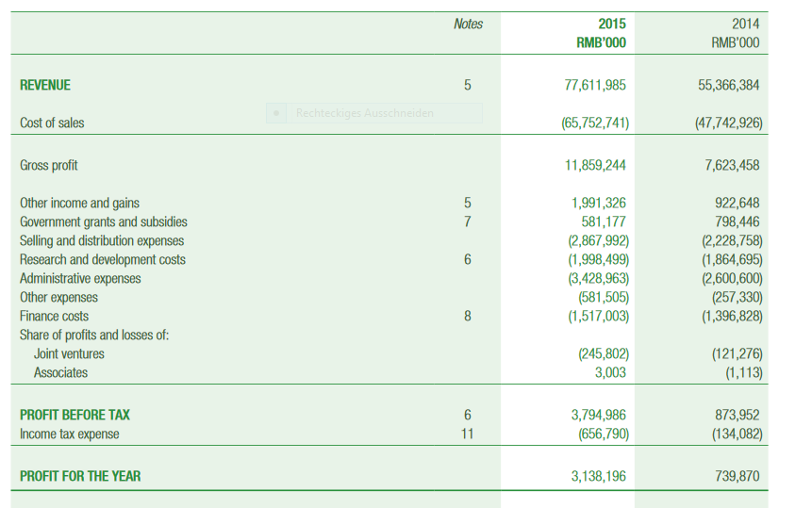Screen dimensions: 812x508
Task: Select the Rechteckiges Ausschneiden tooltip label
Action: click(364, 113)
